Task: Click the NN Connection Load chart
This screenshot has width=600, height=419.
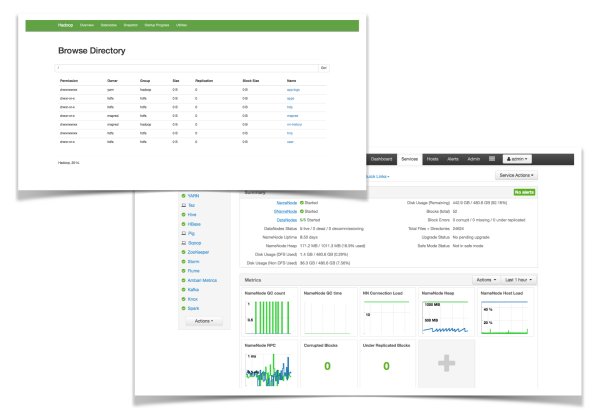Action: pyautogui.click(x=387, y=312)
